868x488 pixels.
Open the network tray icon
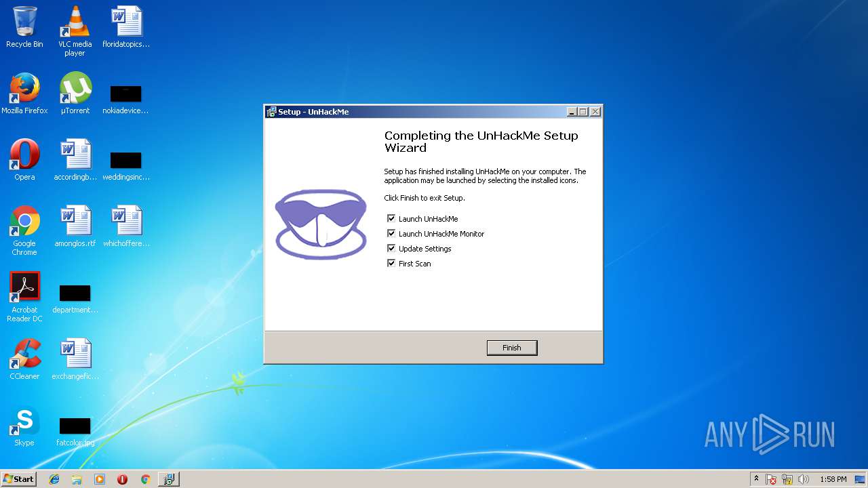[787, 479]
